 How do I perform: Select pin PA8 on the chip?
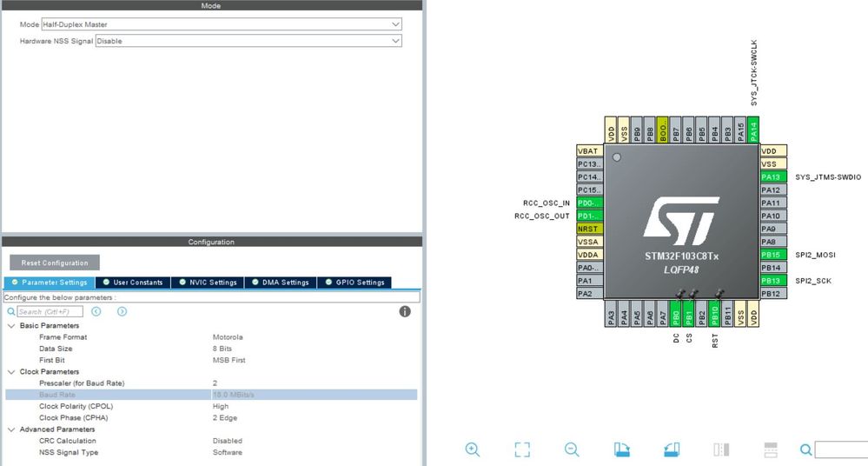[x=773, y=242]
